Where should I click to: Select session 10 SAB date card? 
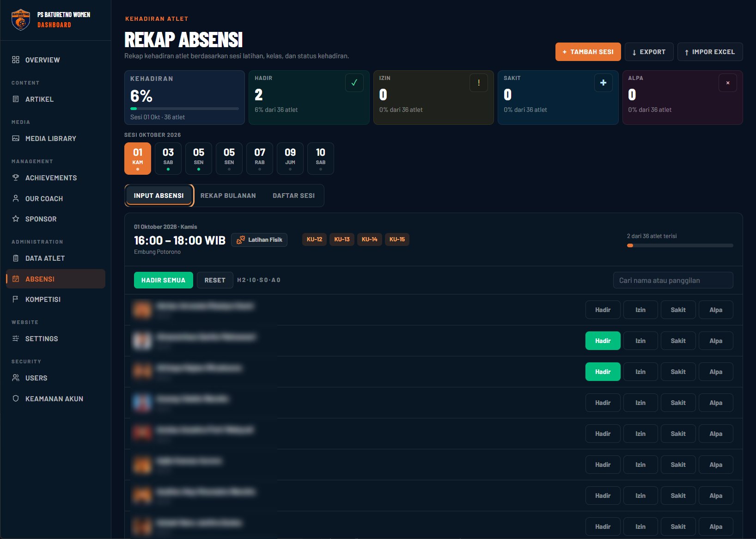click(x=321, y=159)
